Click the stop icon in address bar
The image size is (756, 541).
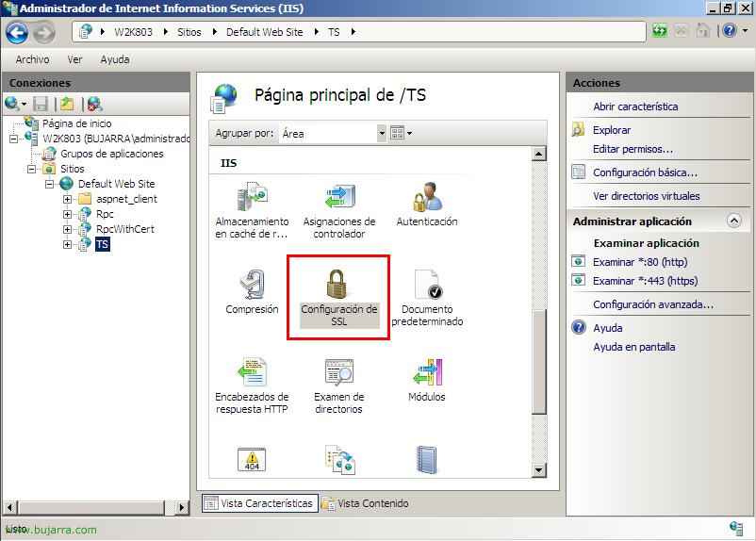tap(681, 31)
